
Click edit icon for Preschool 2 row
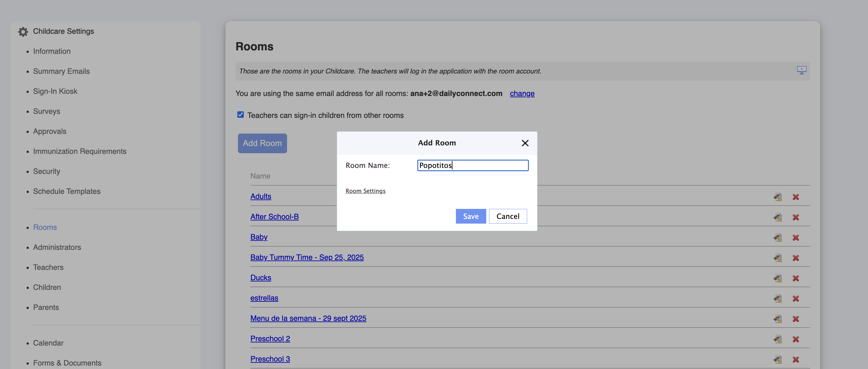pyautogui.click(x=777, y=339)
